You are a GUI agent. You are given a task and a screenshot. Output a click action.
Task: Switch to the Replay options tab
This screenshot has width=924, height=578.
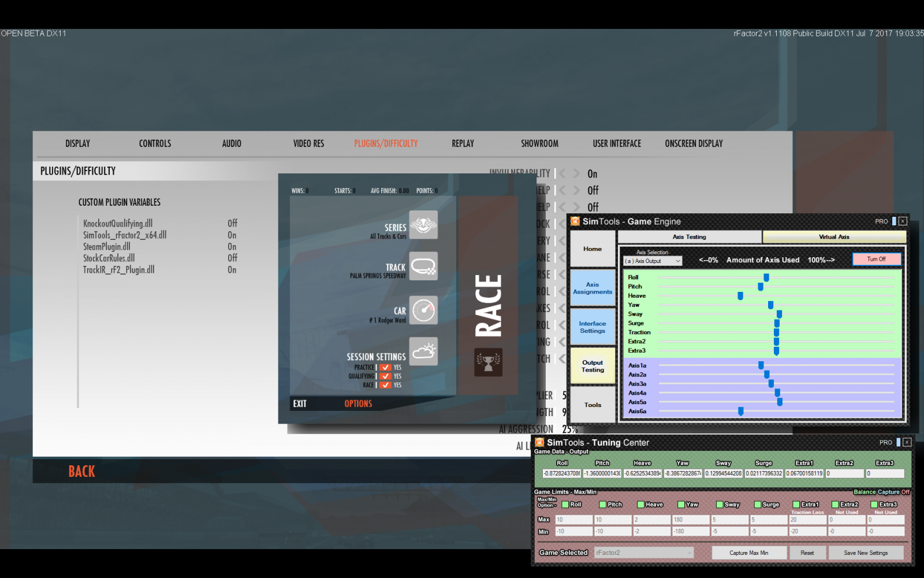(x=463, y=143)
